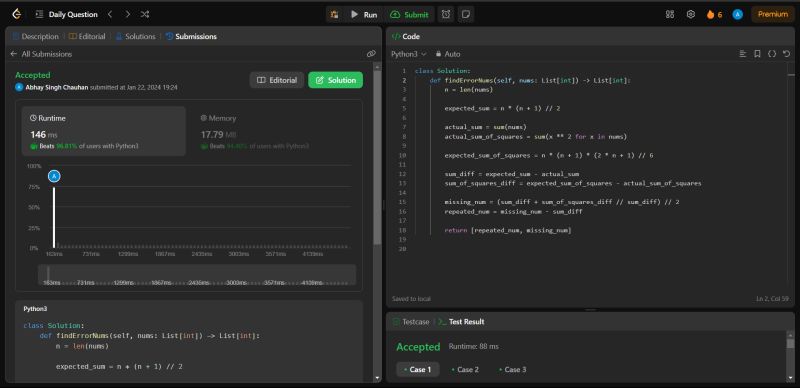Open the profile avatar menu
Image resolution: width=800 pixels, height=388 pixels.
(x=737, y=14)
